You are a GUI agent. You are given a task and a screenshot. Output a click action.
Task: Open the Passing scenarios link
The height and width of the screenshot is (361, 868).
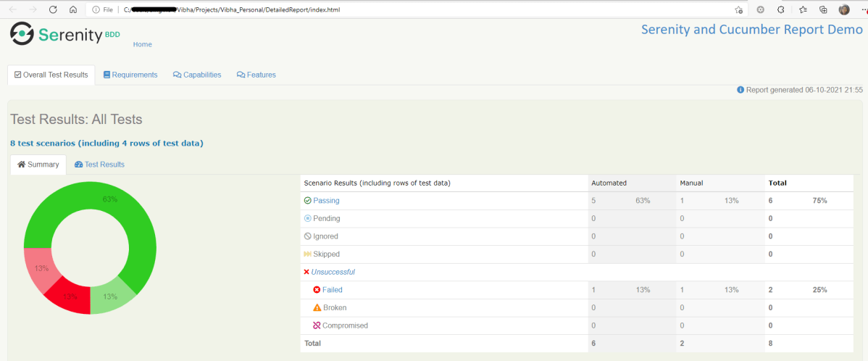326,201
